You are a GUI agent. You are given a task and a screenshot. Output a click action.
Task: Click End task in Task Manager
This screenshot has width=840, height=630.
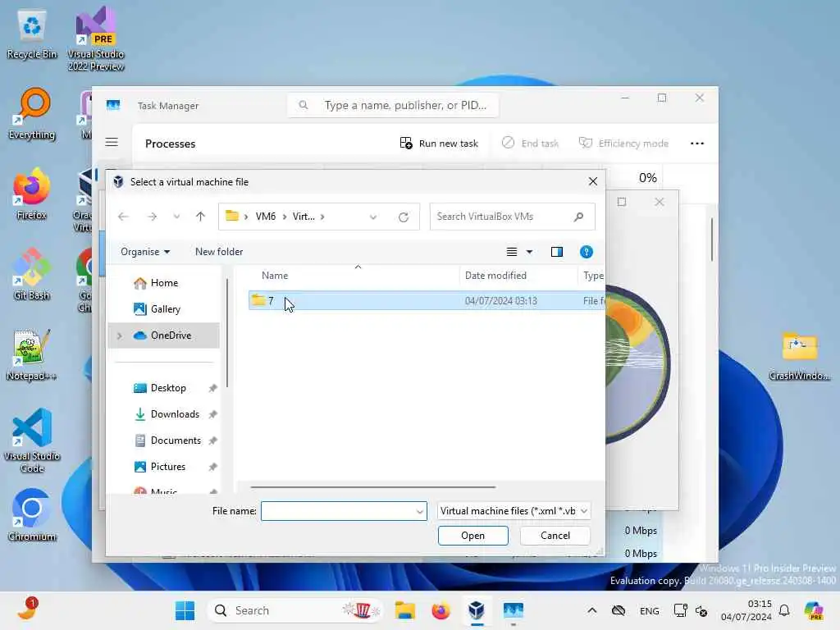[530, 143]
